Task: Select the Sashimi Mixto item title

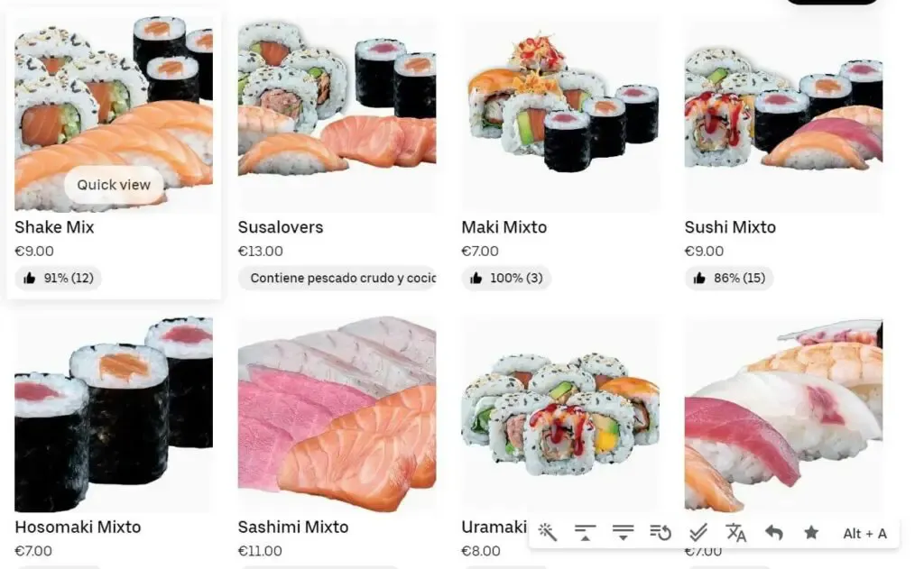Action: (x=293, y=528)
